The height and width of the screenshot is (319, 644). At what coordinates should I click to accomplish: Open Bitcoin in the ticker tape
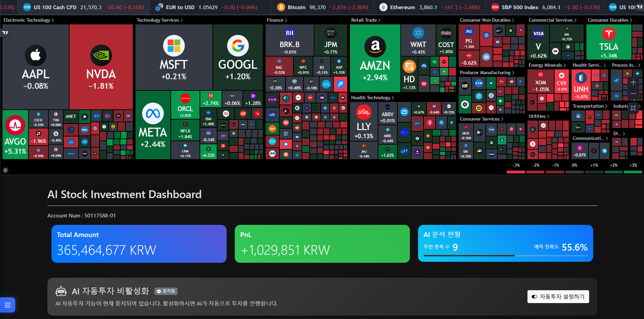pyautogui.click(x=296, y=7)
